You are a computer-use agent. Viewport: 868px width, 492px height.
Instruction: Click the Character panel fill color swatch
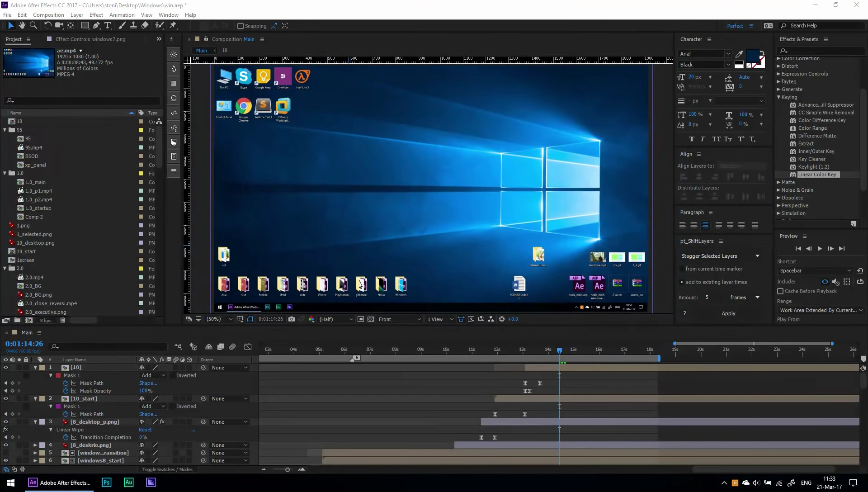[752, 56]
